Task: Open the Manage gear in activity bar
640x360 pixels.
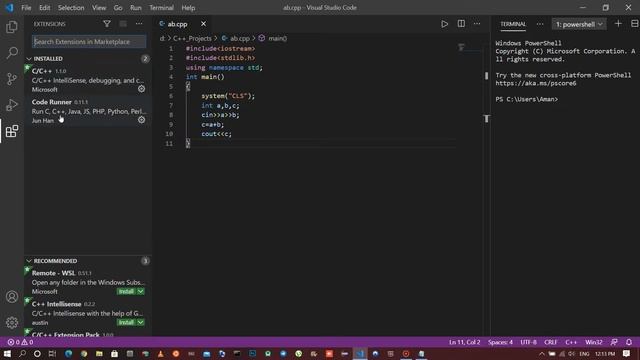Action: click(12, 322)
